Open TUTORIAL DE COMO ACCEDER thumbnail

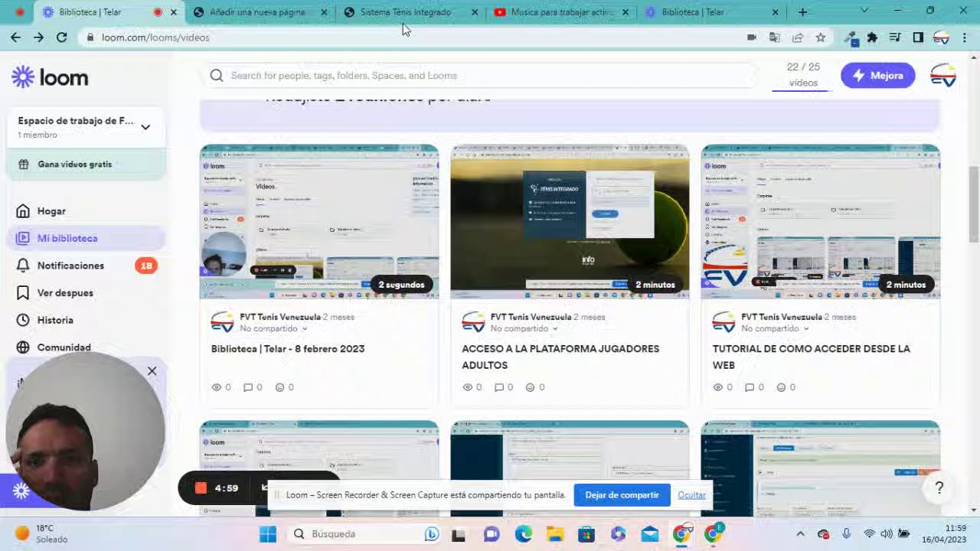coord(821,222)
